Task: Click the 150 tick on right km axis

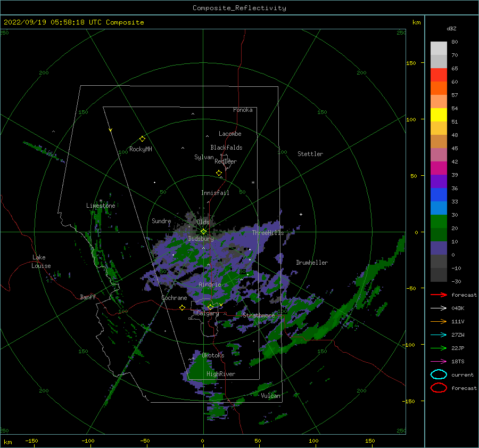Action: tap(411, 63)
